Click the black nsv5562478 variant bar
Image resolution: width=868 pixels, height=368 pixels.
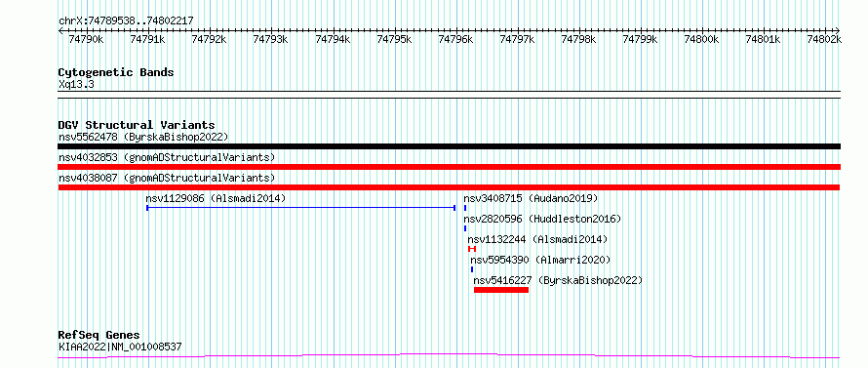click(449, 146)
